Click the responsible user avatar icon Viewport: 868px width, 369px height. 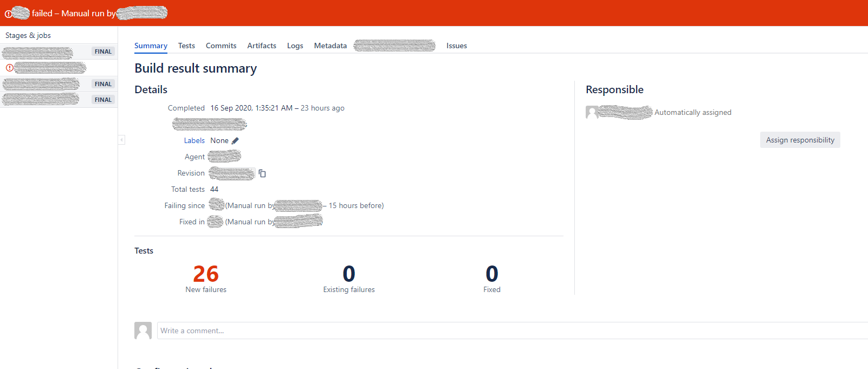(592, 112)
